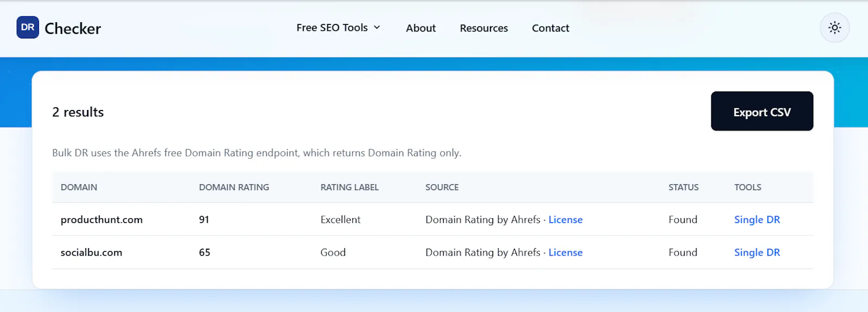Image resolution: width=868 pixels, height=312 pixels.
Task: Open License link in producthunt.com row
Action: tap(565, 219)
